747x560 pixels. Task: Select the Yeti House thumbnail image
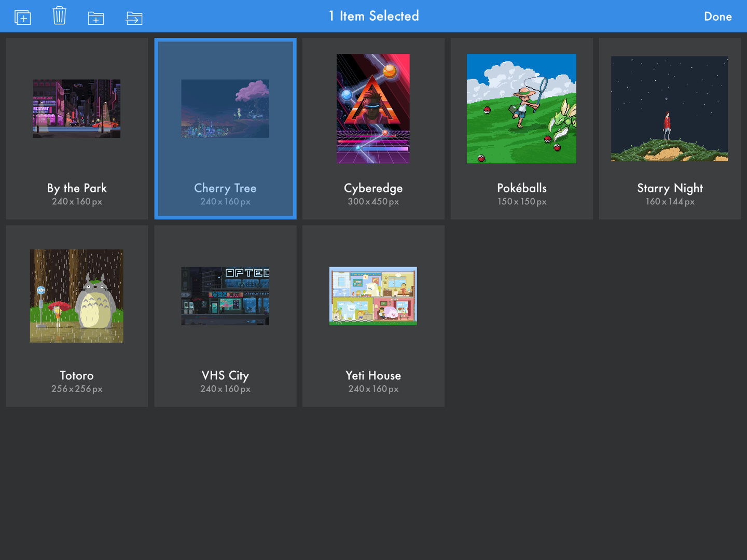373,296
